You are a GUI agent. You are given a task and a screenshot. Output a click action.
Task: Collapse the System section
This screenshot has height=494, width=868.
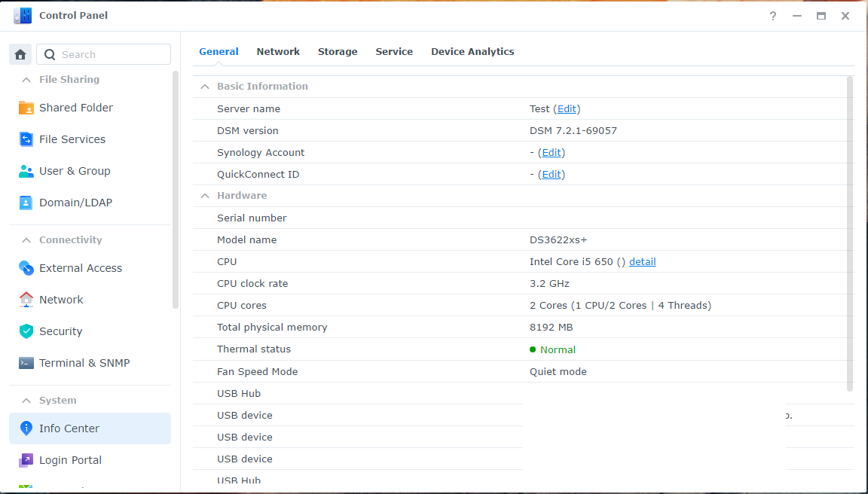coord(26,401)
